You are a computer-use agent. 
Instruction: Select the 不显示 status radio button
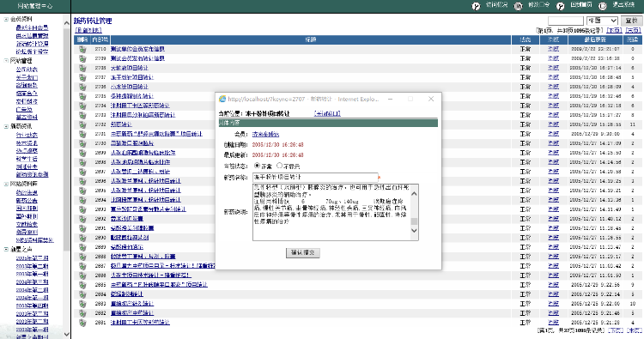coord(280,166)
